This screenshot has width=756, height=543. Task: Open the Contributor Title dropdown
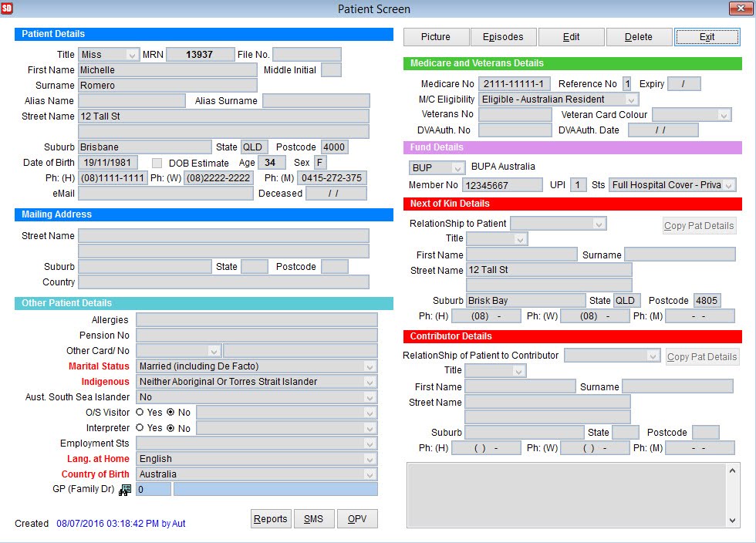point(518,371)
